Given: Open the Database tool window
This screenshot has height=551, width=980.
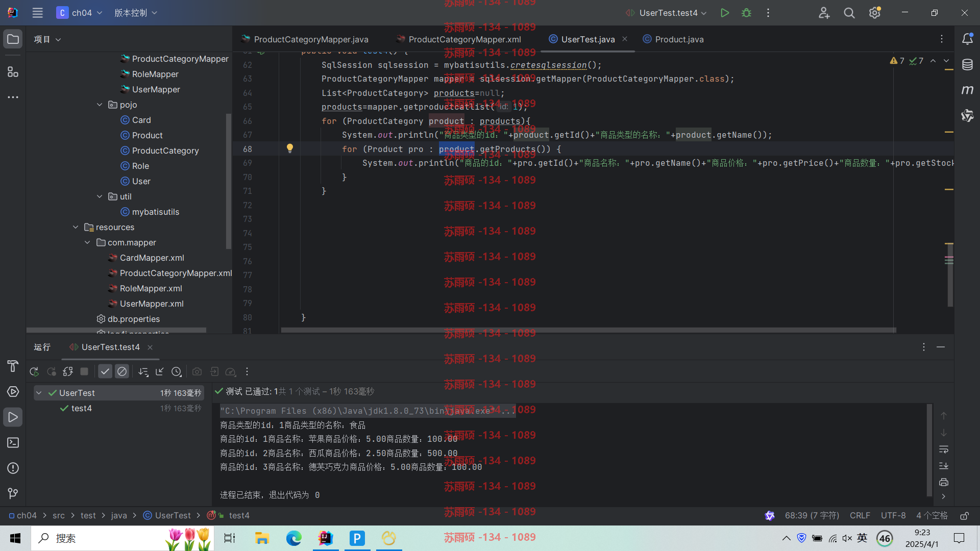Looking at the screenshot, I should (x=967, y=65).
